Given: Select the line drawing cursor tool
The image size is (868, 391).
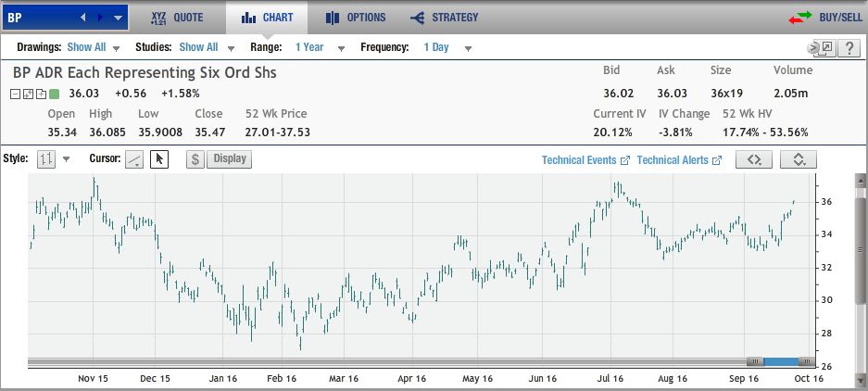Looking at the screenshot, I should (134, 159).
